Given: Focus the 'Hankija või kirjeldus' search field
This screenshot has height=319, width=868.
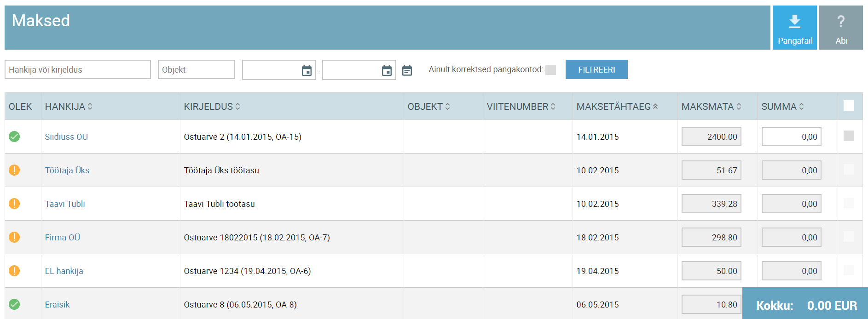Looking at the screenshot, I should point(78,69).
